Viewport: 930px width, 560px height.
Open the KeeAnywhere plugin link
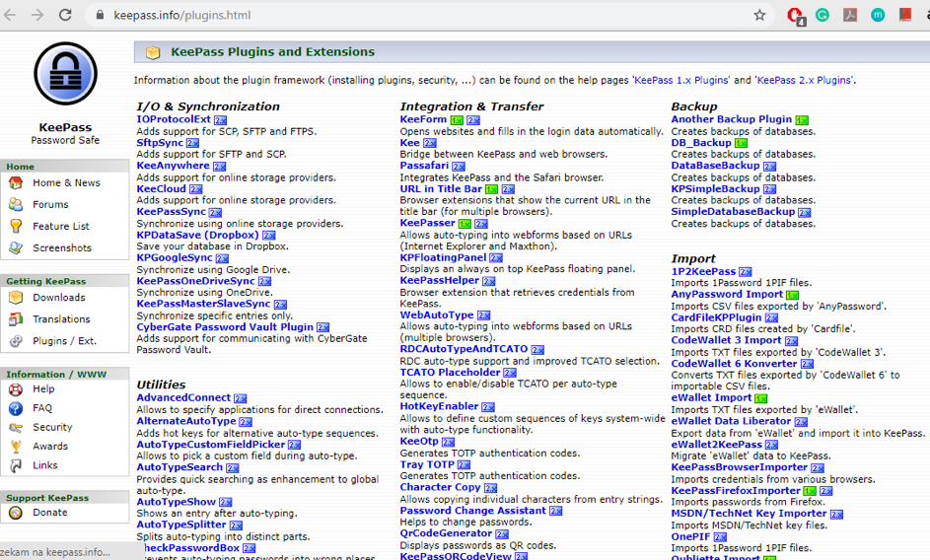(x=173, y=166)
